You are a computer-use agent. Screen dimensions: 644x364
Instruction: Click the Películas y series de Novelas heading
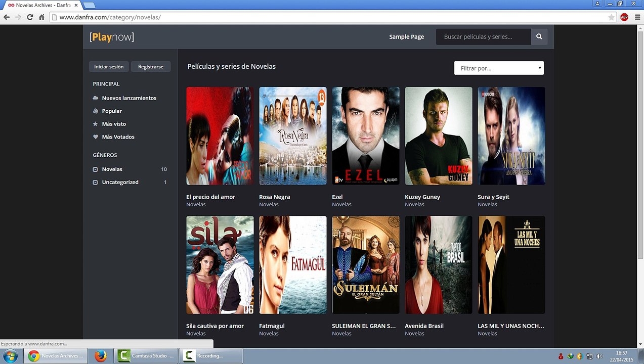click(x=232, y=66)
